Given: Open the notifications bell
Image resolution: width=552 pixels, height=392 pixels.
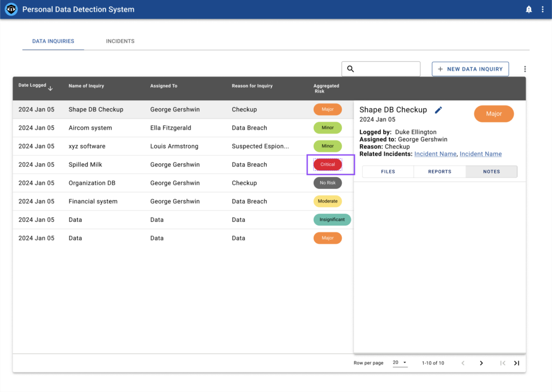Looking at the screenshot, I should click(529, 10).
